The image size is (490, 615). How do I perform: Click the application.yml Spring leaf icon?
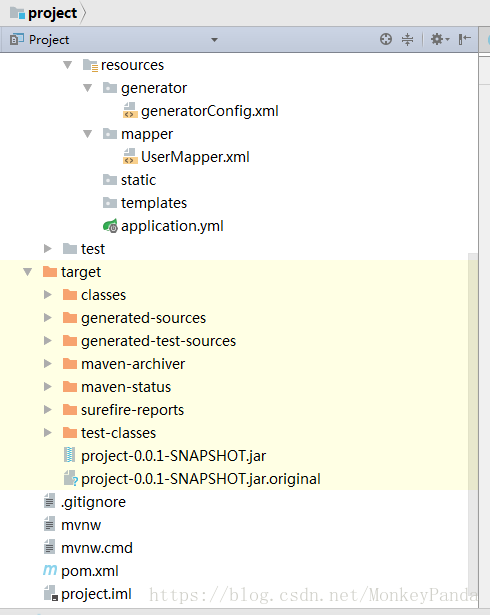click(110, 226)
